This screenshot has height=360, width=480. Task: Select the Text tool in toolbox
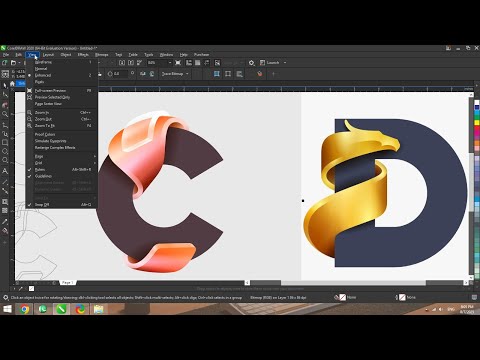click(5, 171)
